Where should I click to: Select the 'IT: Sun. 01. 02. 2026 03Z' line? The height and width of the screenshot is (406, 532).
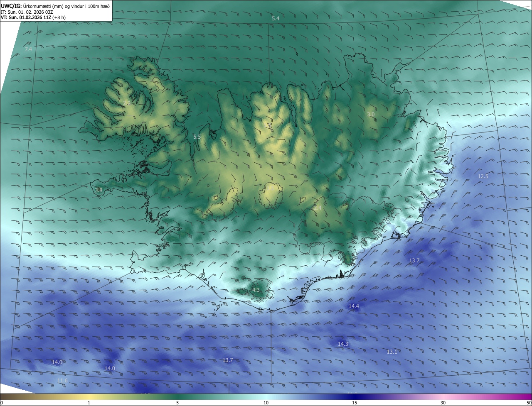[27, 12]
